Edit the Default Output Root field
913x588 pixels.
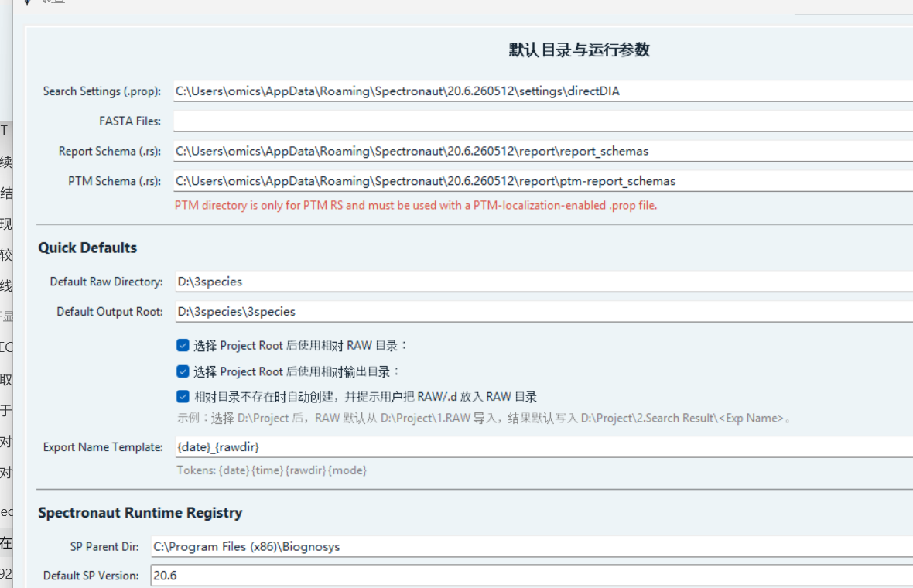(x=545, y=312)
